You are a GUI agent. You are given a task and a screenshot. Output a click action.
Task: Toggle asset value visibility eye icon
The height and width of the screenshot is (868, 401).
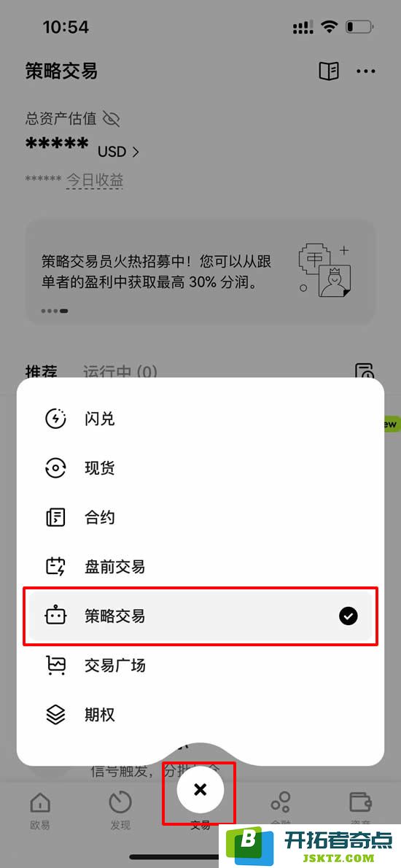[x=111, y=118]
